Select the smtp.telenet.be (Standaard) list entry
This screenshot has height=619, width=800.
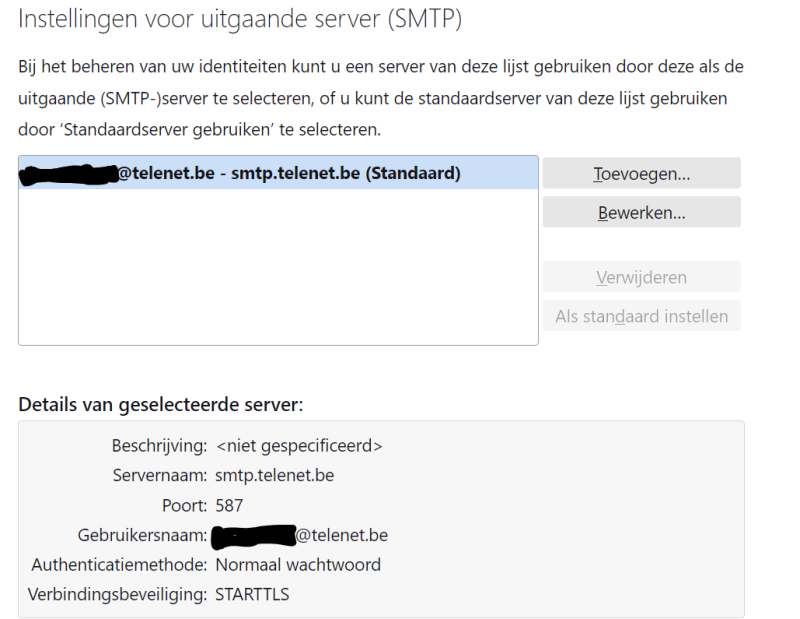[278, 173]
